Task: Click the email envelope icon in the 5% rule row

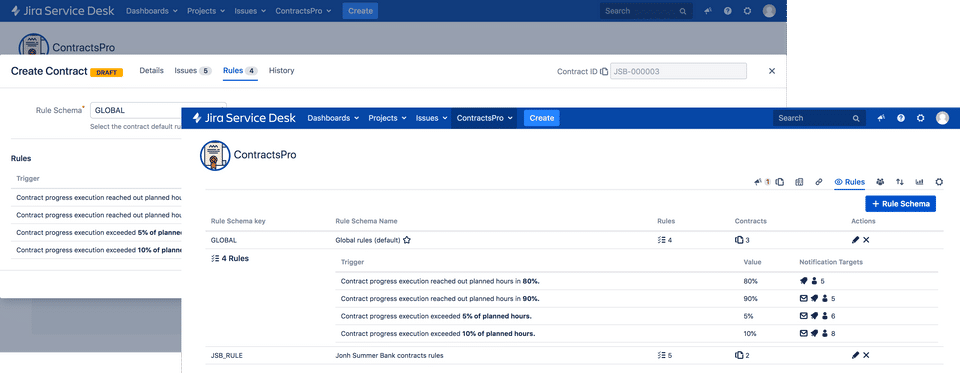Action: (x=804, y=316)
